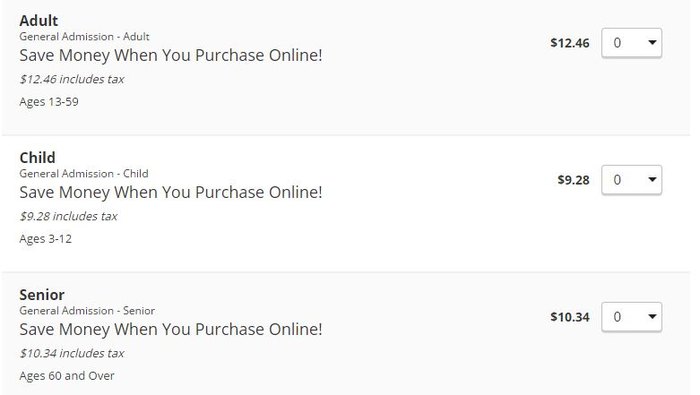Open the Adult ticket quantity dropdown

click(631, 43)
